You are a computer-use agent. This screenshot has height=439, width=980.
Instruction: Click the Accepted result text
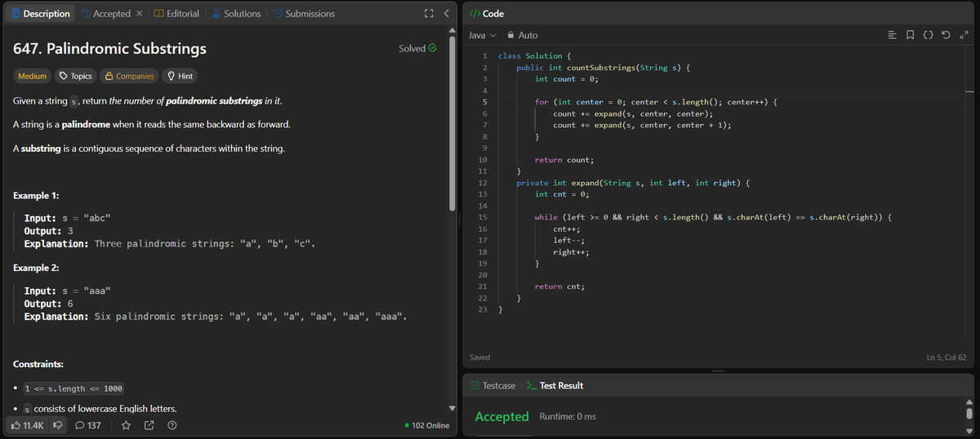pyautogui.click(x=501, y=416)
